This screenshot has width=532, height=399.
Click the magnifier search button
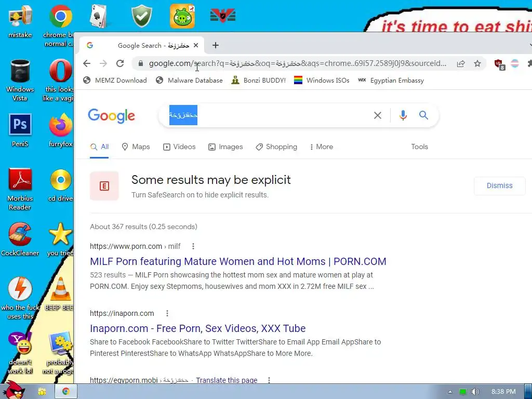(x=423, y=115)
